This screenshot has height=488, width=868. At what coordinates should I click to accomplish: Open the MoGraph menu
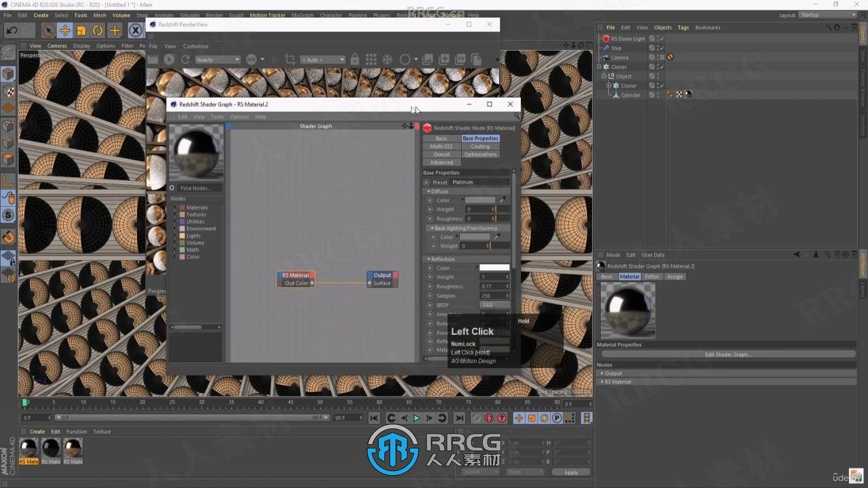pos(302,15)
